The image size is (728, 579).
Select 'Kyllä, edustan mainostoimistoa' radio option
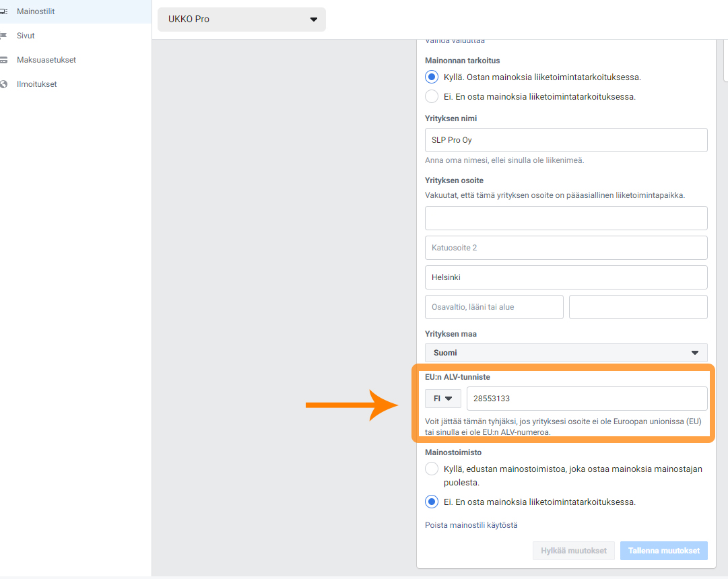click(432, 469)
